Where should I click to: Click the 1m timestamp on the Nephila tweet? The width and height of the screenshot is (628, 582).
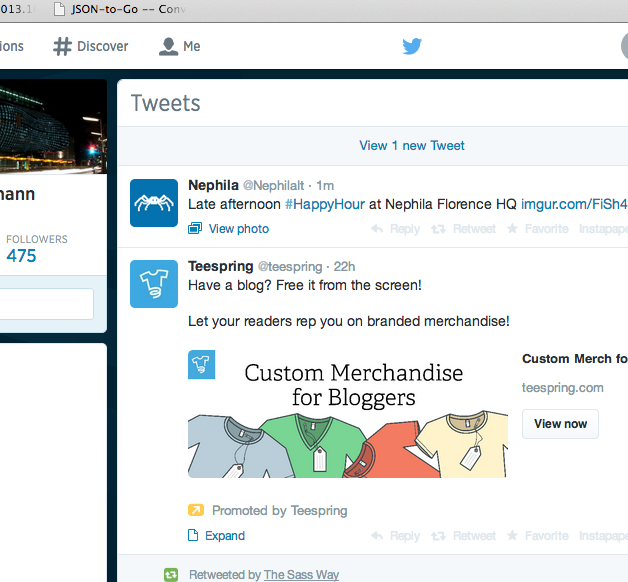325,186
